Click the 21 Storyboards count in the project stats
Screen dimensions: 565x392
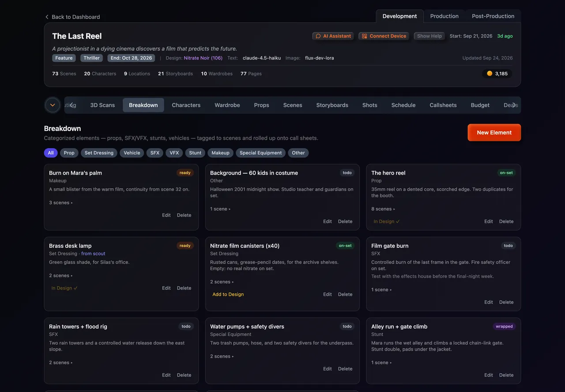[175, 74]
